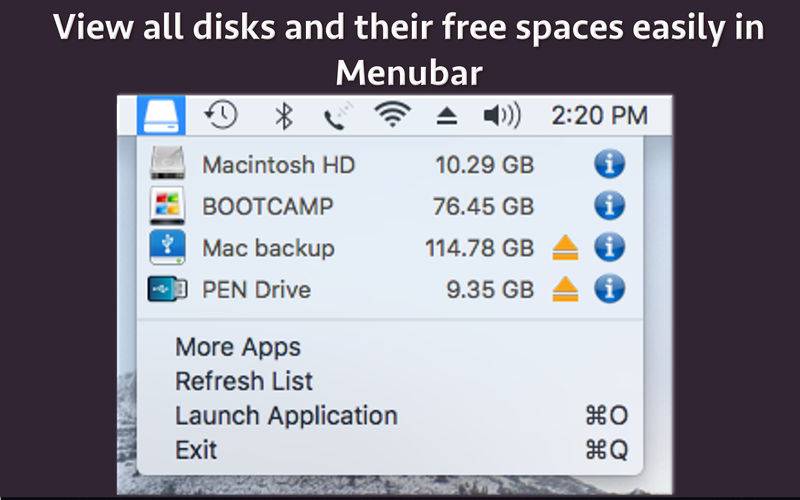
Task: Show info for PEN Drive
Action: pos(609,289)
